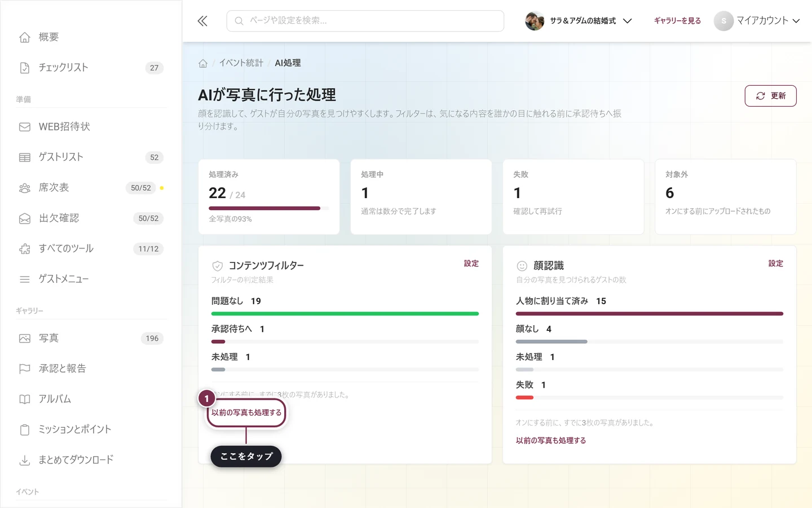
Task: Click イベント統計 breadcrumb link
Action: point(241,63)
